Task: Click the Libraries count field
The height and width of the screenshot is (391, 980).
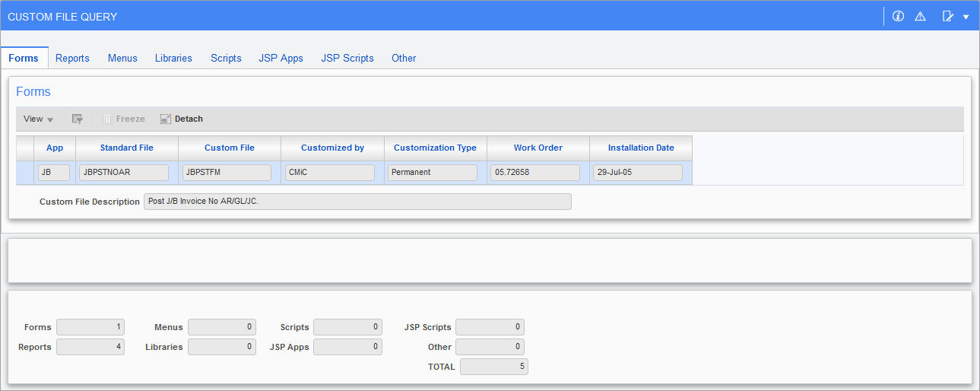Action: coord(222,347)
